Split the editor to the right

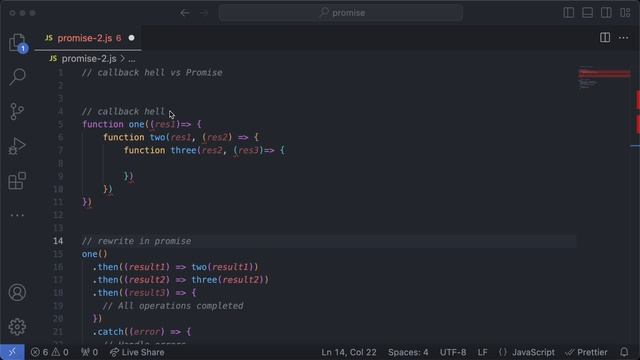605,38
